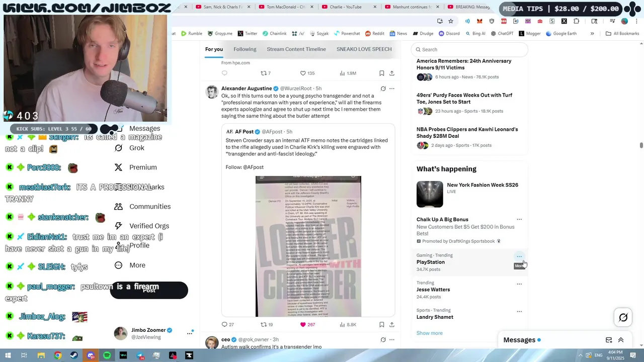Open more options for Landry Shamet trend
This screenshot has width=644, height=362.
(519, 312)
